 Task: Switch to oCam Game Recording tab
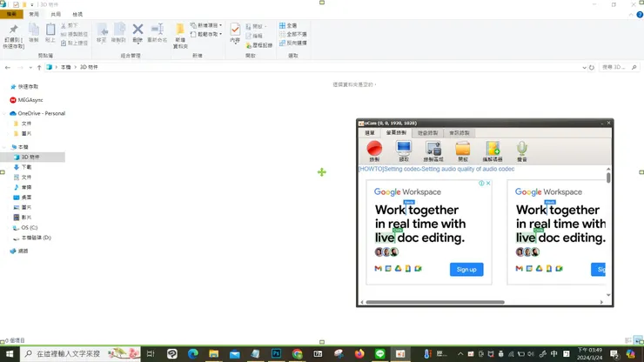click(427, 133)
